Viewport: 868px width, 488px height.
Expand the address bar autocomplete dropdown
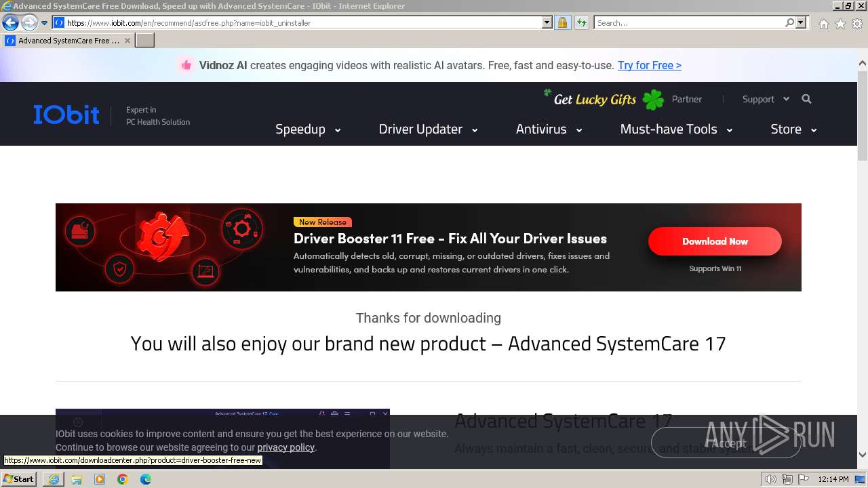click(x=547, y=23)
